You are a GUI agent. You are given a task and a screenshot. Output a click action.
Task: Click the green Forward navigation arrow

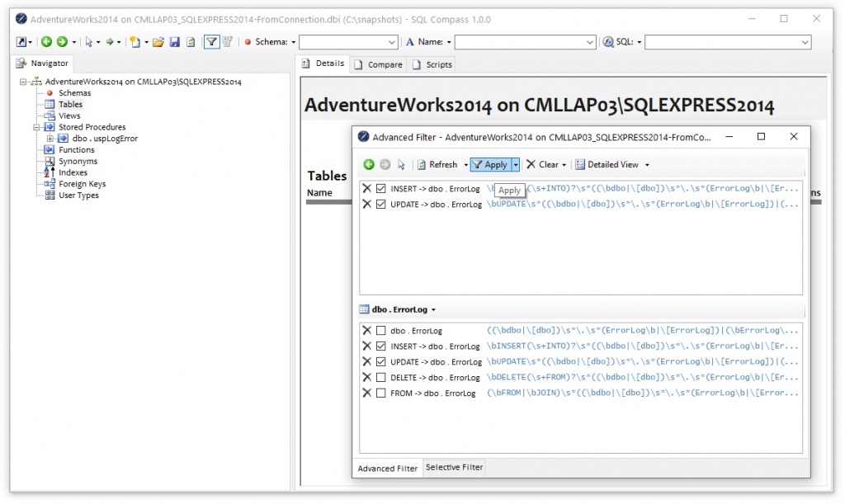click(62, 41)
